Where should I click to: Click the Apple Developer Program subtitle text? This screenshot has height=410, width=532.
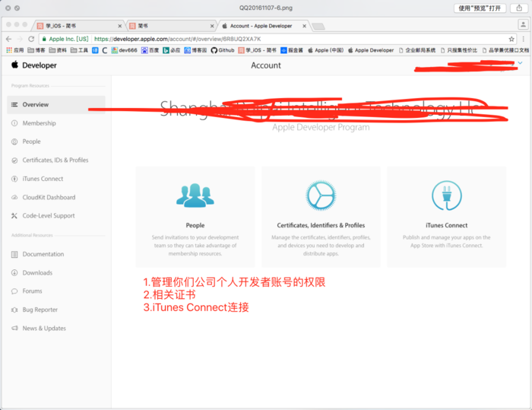click(321, 127)
